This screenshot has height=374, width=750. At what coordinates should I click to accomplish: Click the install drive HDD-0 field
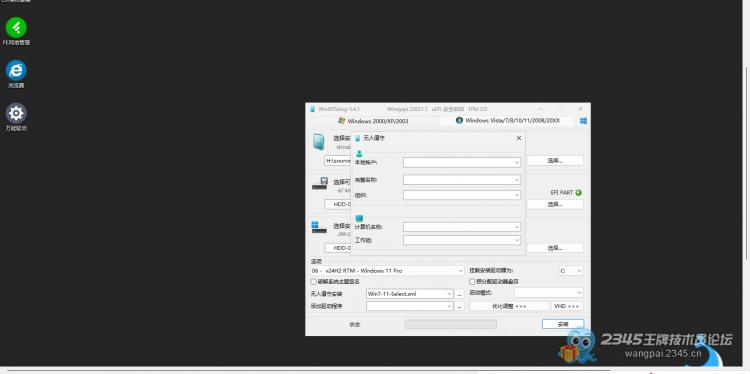click(338, 248)
